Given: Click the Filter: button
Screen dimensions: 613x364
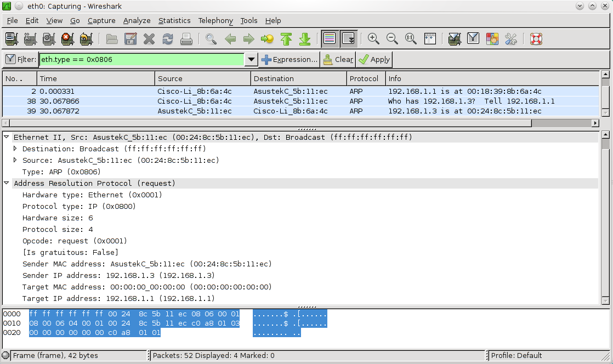Looking at the screenshot, I should tap(21, 59).
